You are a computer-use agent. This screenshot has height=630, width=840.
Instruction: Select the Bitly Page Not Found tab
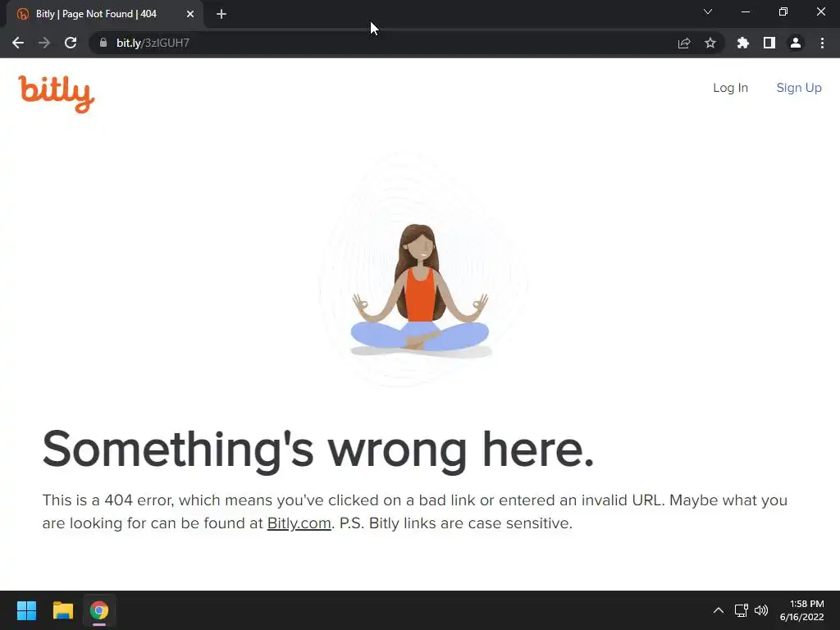(105, 14)
